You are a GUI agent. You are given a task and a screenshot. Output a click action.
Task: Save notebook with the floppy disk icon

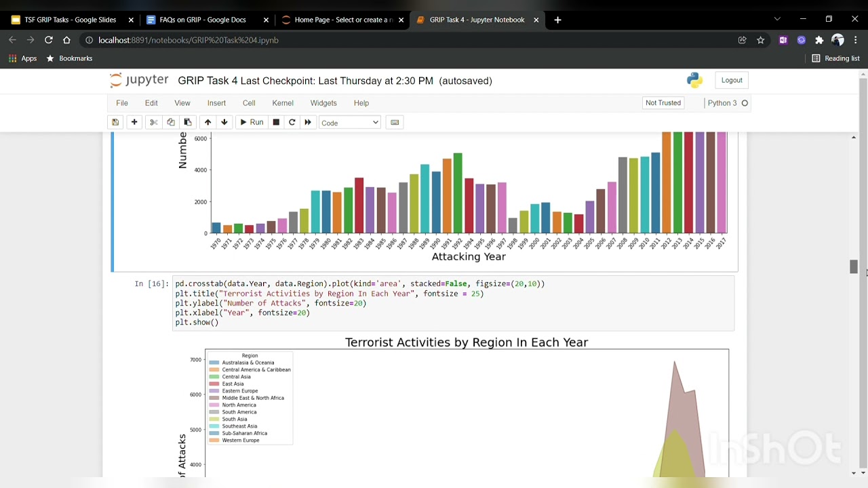click(x=115, y=122)
